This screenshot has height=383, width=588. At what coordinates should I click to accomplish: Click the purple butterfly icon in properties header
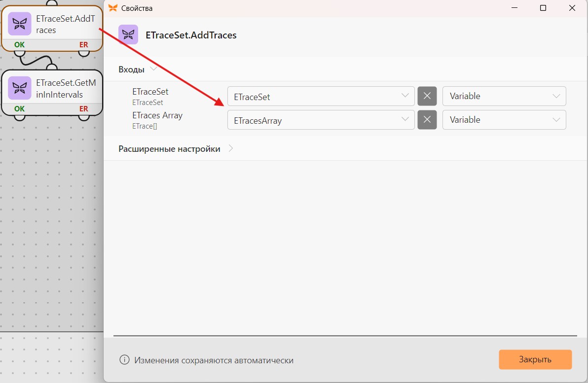pos(128,35)
